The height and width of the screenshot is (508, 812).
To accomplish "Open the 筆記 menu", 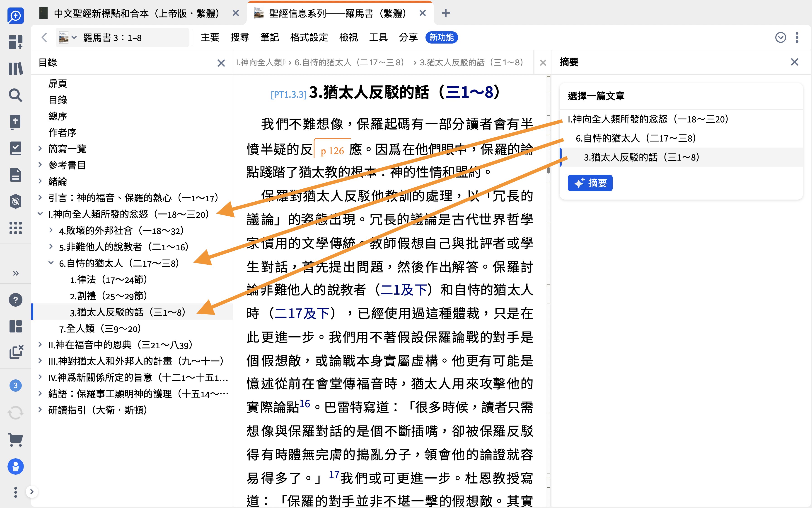I will (x=270, y=37).
